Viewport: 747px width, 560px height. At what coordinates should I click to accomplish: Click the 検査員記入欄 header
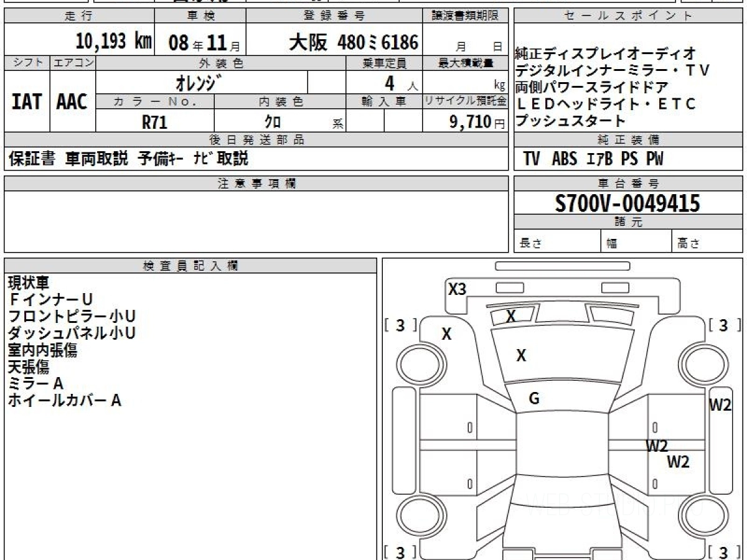click(190, 266)
